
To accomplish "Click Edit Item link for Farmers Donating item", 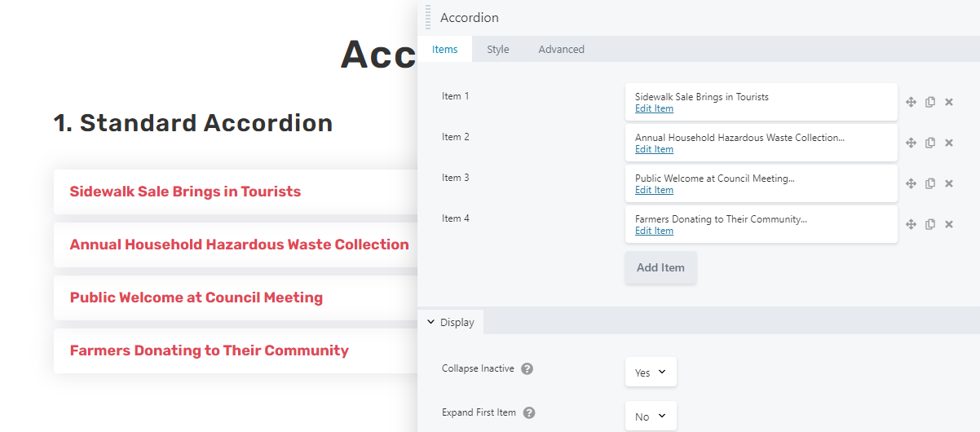I will tap(654, 231).
